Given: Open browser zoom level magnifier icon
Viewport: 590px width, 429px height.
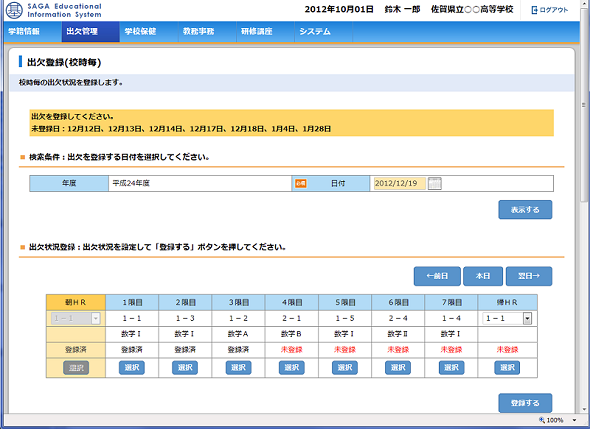Looking at the screenshot, I should tap(542, 420).
